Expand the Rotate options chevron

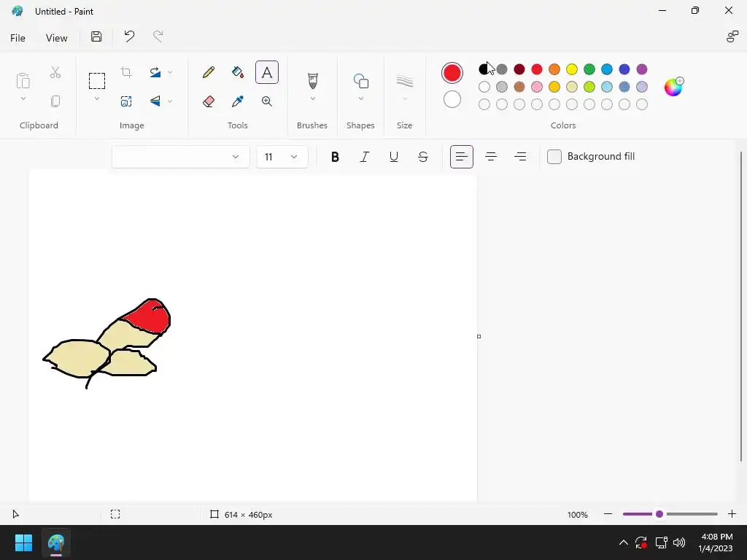click(170, 72)
